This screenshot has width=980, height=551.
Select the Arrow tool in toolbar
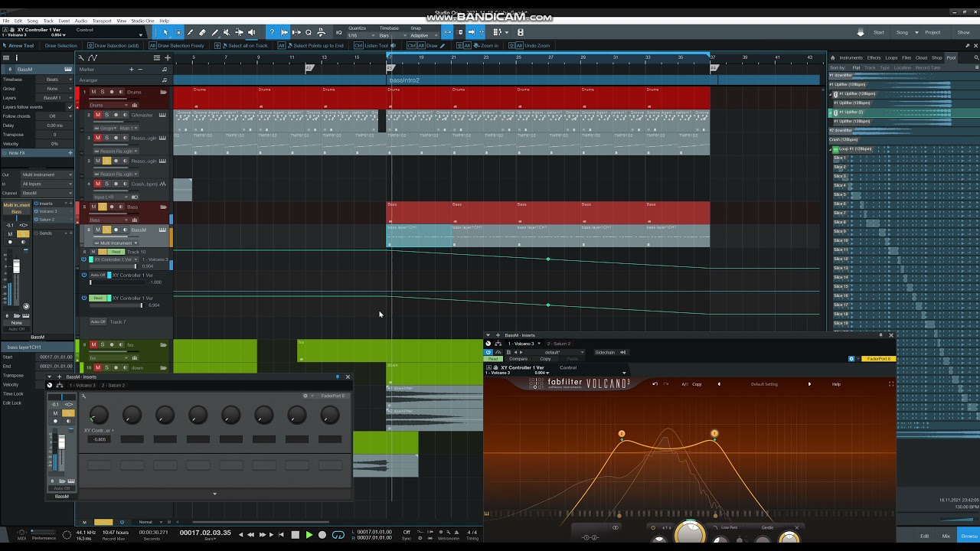coord(165,32)
